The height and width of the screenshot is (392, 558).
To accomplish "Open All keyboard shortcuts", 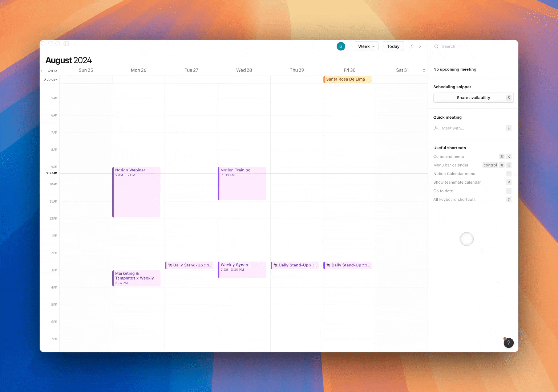I will (472, 200).
